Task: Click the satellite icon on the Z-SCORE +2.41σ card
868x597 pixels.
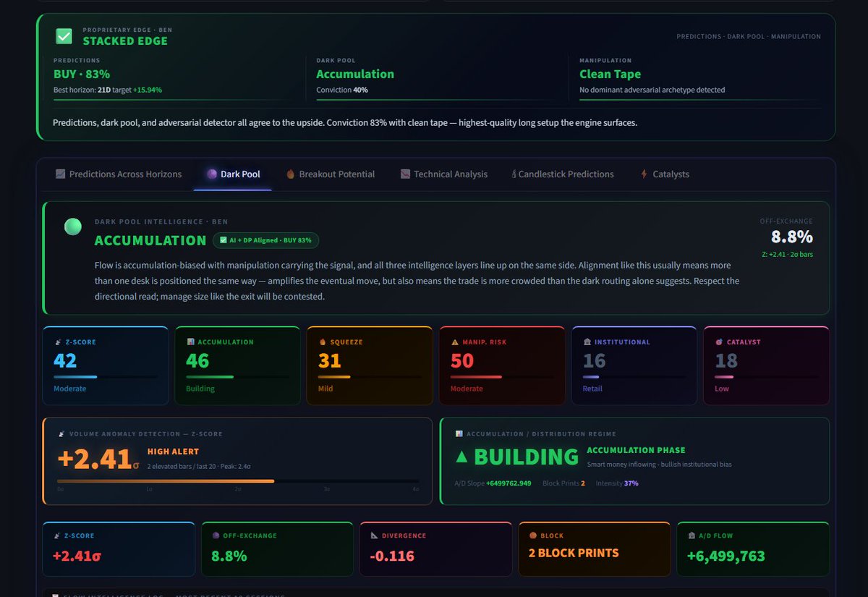Action: pyautogui.click(x=57, y=536)
